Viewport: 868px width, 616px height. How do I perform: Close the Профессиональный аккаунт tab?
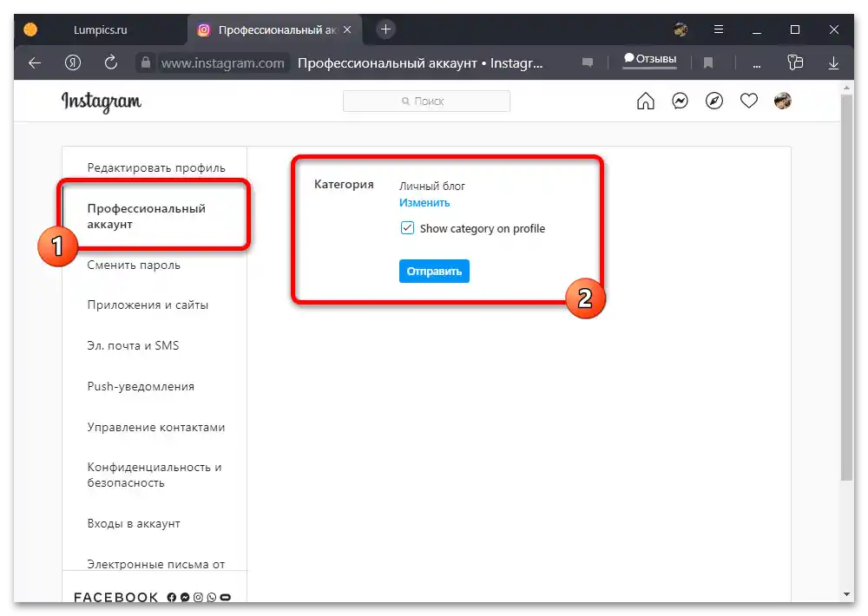(x=347, y=29)
